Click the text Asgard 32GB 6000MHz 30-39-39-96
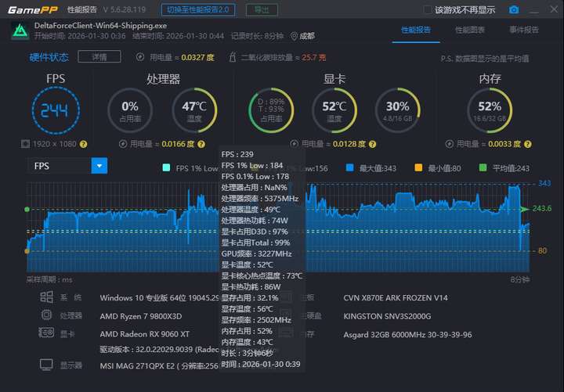The height and width of the screenshot is (392, 564). tap(407, 335)
